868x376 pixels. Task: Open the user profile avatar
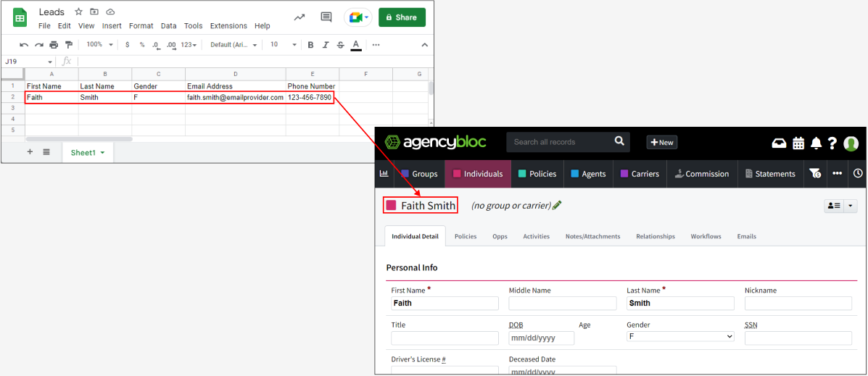[851, 143]
